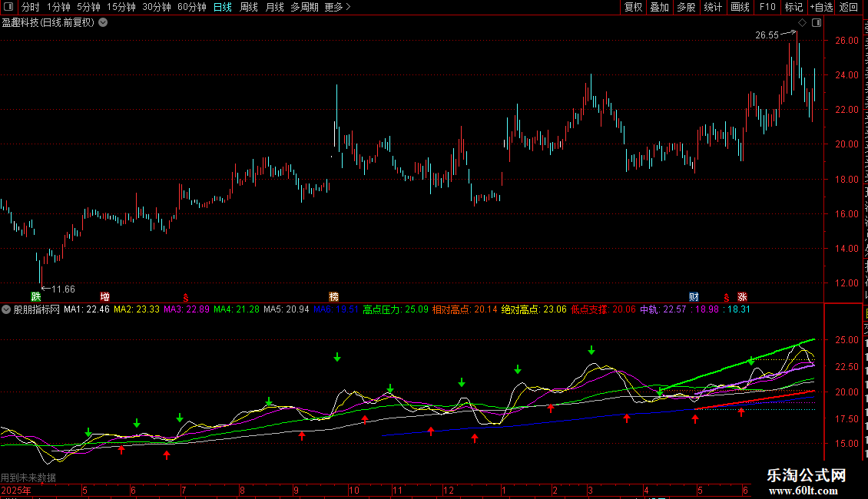Click the MA1: 22.46 indicator value
The height and width of the screenshot is (499, 868).
(x=86, y=310)
